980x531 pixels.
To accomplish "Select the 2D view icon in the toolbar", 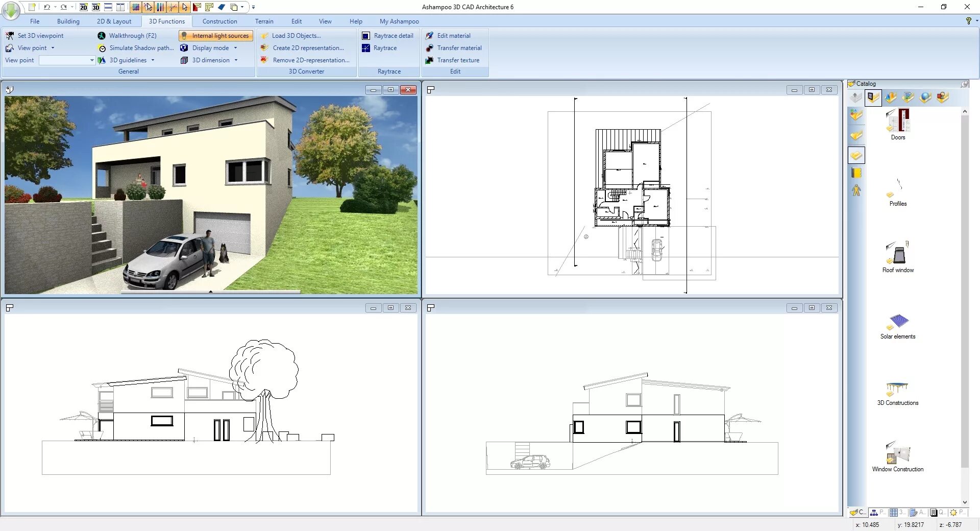I will pyautogui.click(x=84, y=7).
